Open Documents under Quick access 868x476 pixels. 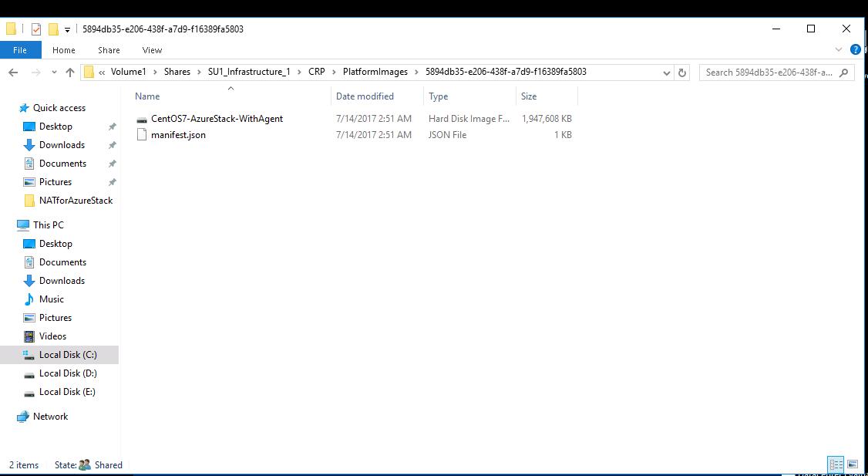(62, 164)
